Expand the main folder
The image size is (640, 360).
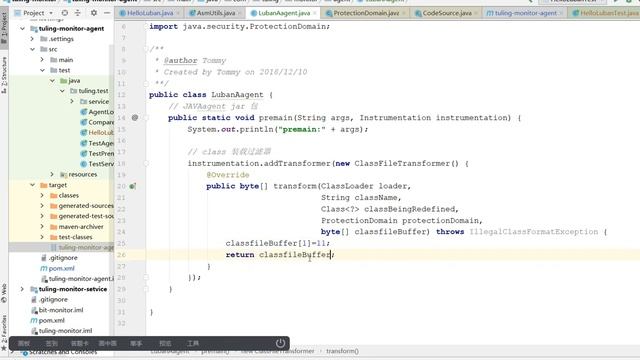[x=42, y=60]
